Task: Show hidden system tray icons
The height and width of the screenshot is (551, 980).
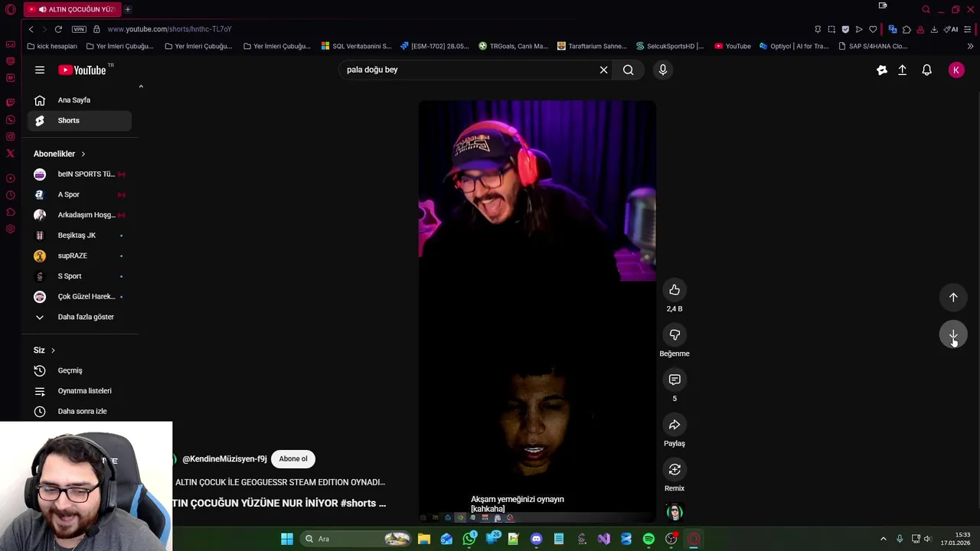Action: click(883, 539)
